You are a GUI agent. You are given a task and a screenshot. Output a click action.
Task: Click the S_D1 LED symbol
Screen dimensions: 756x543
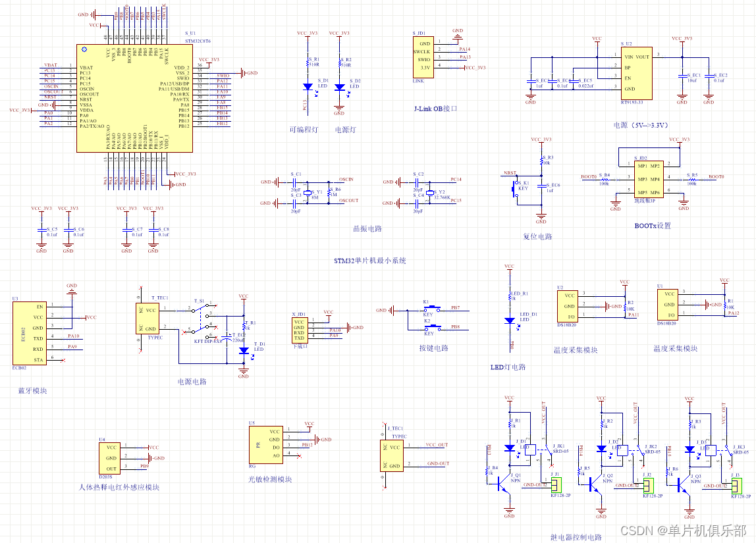308,87
